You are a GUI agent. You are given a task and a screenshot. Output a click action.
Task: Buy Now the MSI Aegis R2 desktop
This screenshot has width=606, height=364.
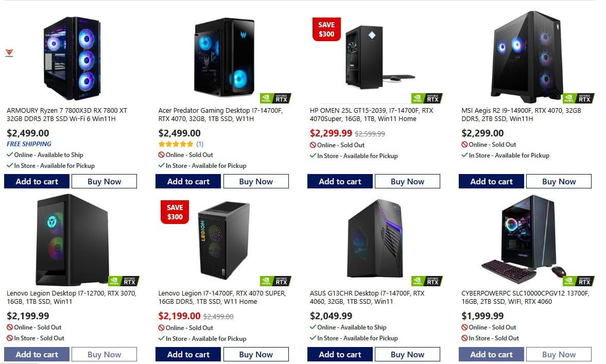point(559,181)
